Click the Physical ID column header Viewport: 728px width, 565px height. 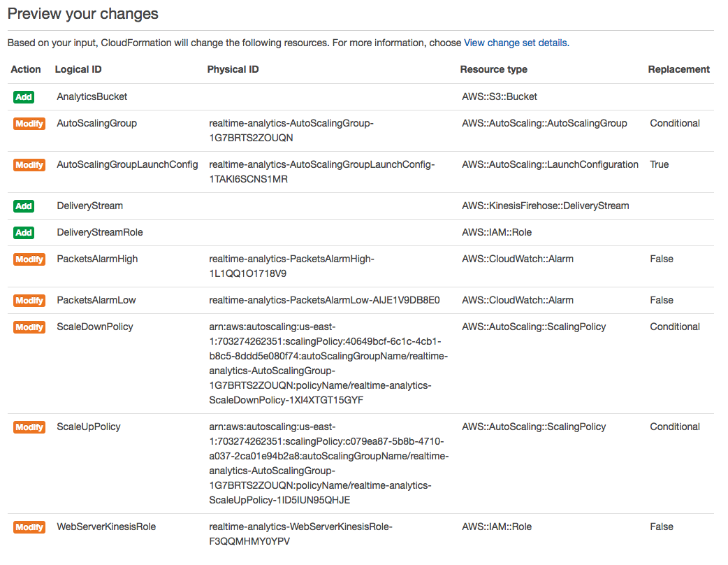[x=233, y=69]
